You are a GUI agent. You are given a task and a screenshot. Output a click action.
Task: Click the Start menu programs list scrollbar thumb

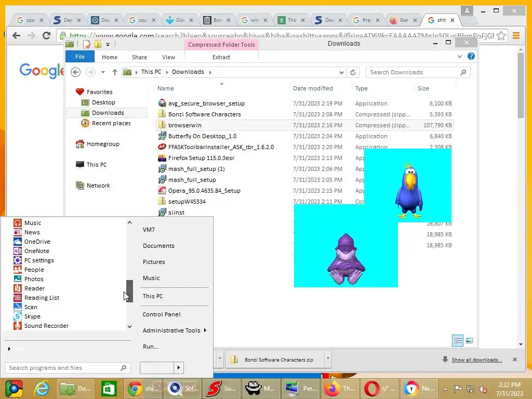[x=129, y=291]
